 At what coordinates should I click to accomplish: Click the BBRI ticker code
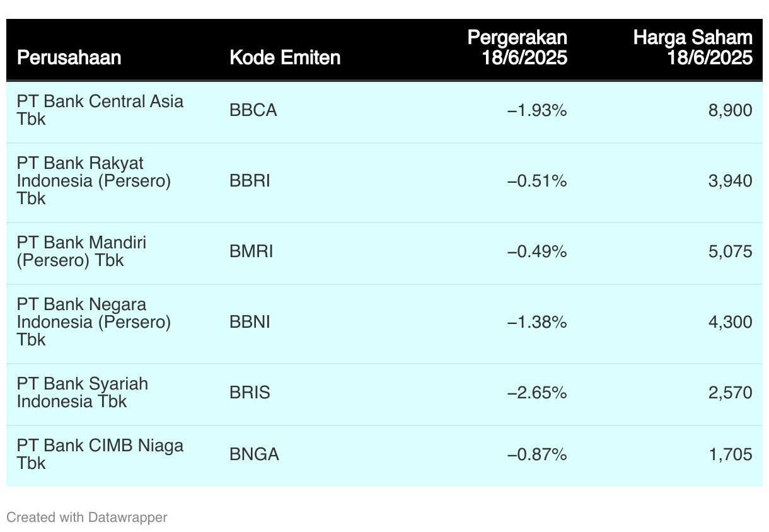[250, 181]
